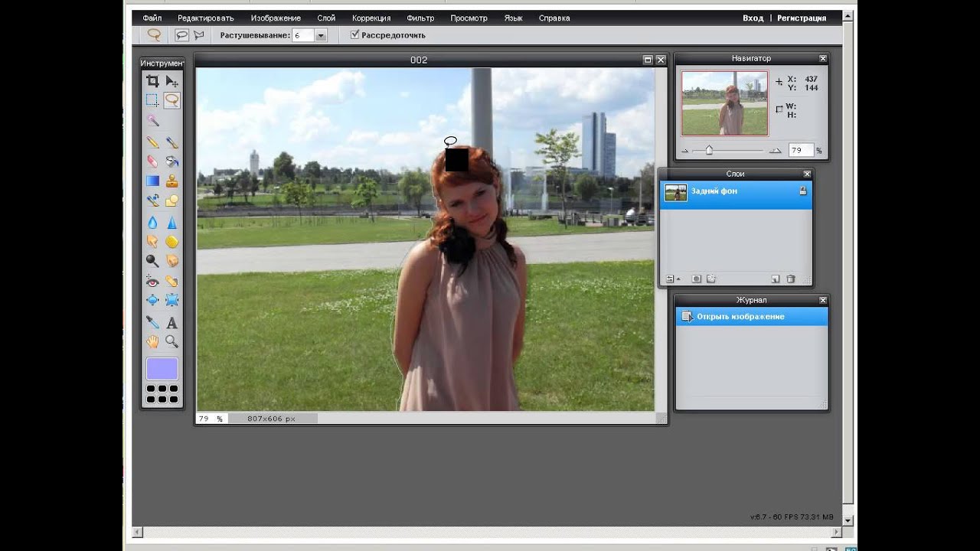
Task: Select the Blur tool
Action: [152, 223]
